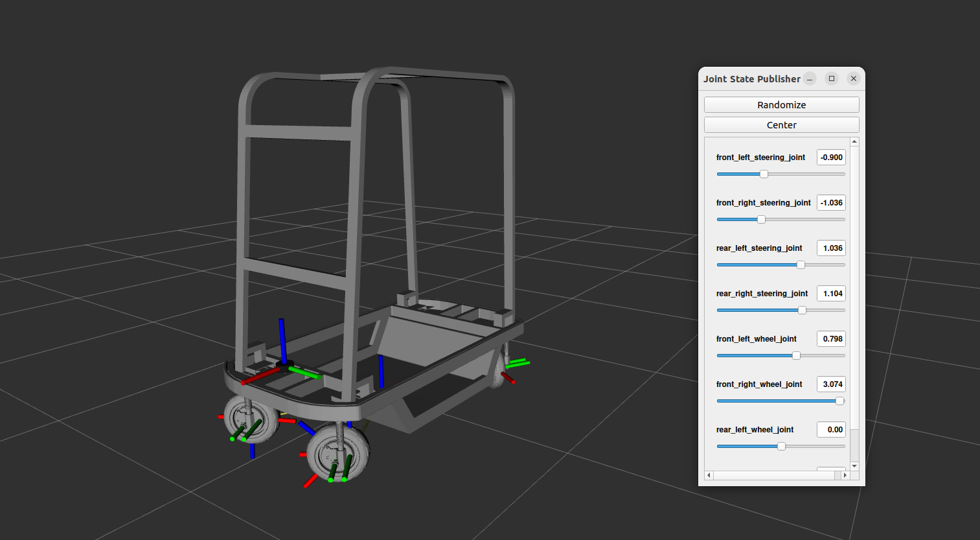Select the rear_left_wheel_joint value showing 0.00
The image size is (980, 540).
[831, 429]
